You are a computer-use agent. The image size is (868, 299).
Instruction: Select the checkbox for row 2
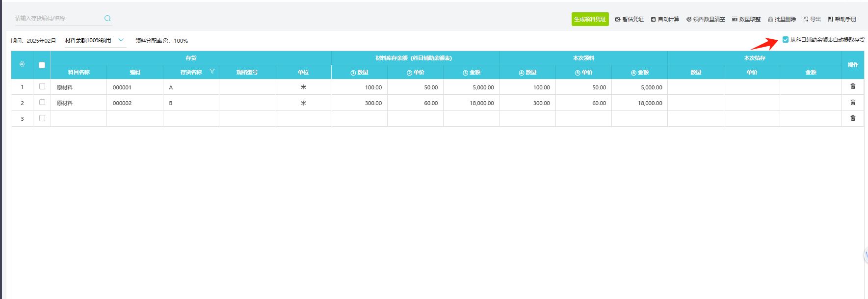coord(42,103)
